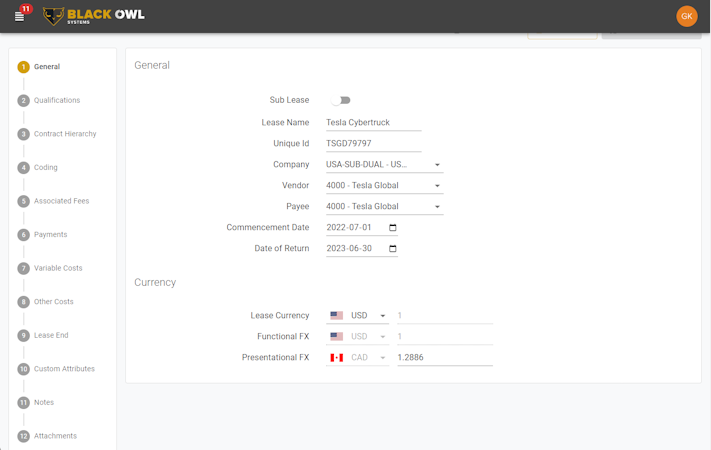711x450 pixels.
Task: Open the hamburger menu with notification badge
Action: pos(19,17)
